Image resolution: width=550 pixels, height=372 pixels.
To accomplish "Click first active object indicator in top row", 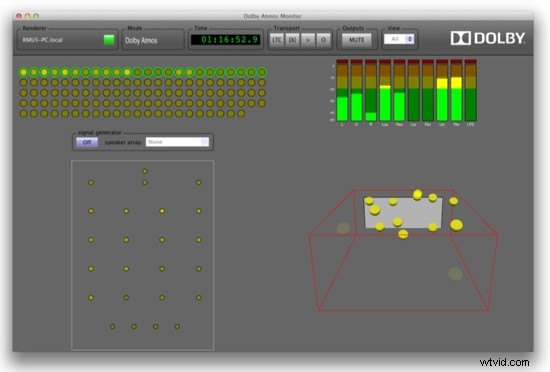I will (x=24, y=72).
